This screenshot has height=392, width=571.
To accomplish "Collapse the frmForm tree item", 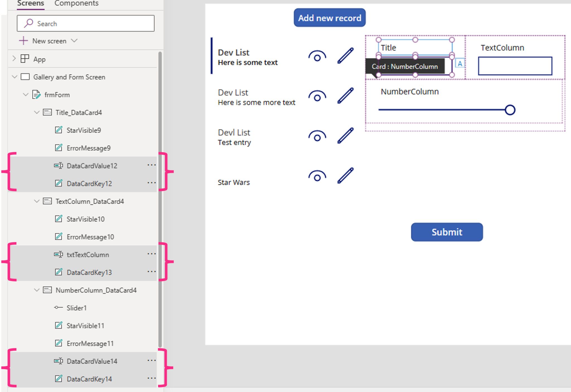I will click(x=26, y=95).
